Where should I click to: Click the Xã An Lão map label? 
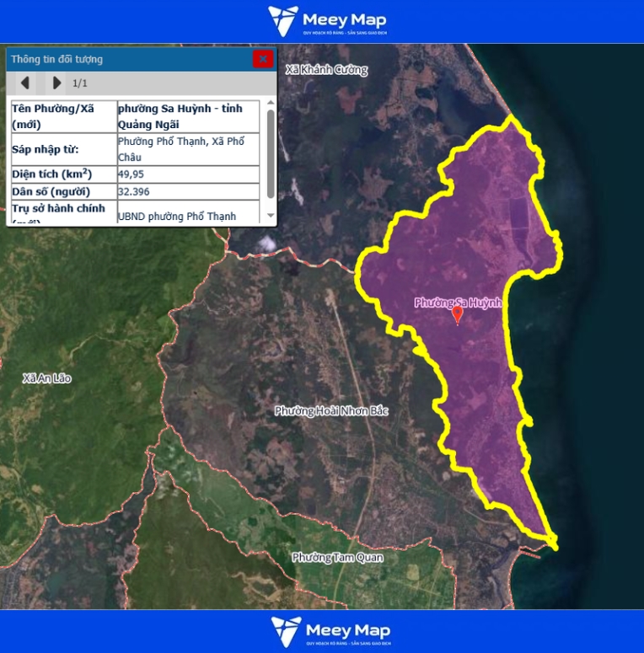point(47,378)
